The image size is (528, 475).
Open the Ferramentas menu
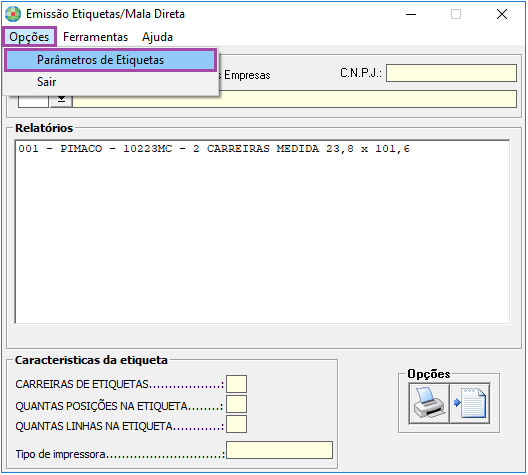[x=95, y=37]
